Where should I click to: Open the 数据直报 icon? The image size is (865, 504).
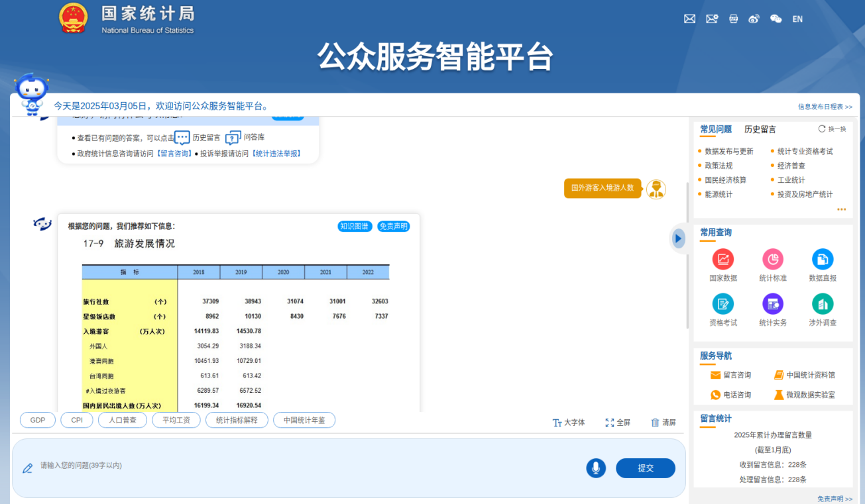tap(822, 259)
